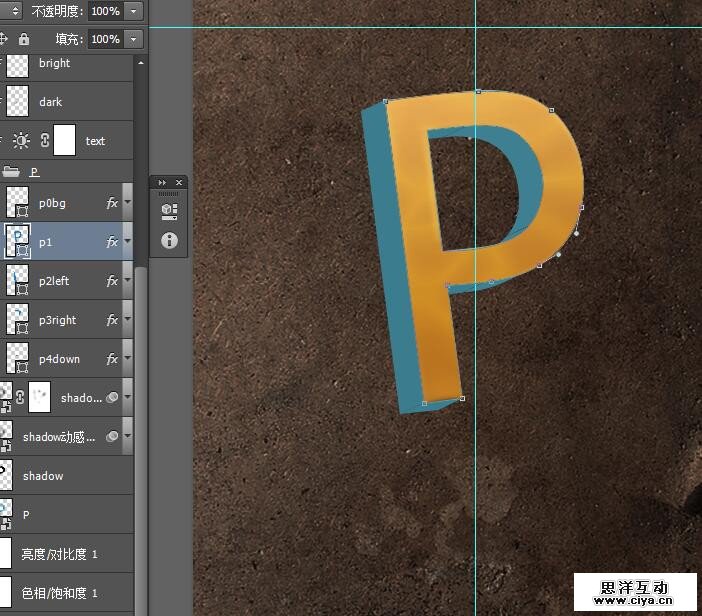Open the 3D panel icon in floating dock
The height and width of the screenshot is (616, 702).
[x=168, y=210]
